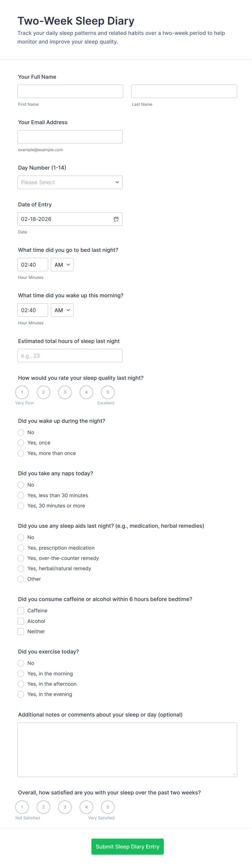This screenshot has width=252, height=868.
Task: Select "Yes, in the evening" exercise option
Action: 21,694
